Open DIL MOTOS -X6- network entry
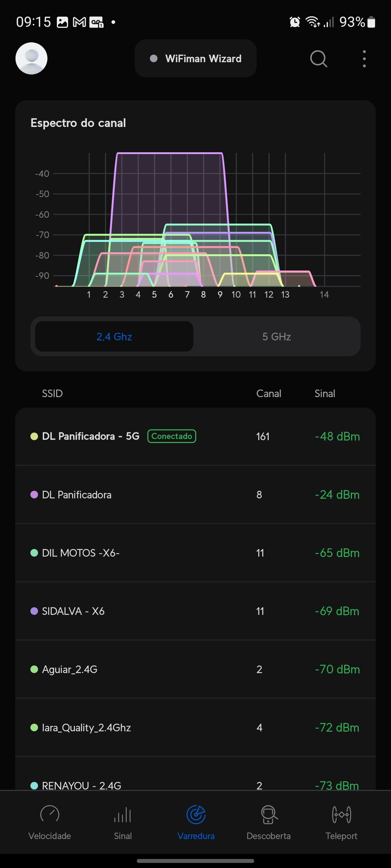The height and width of the screenshot is (868, 391). pos(195,553)
